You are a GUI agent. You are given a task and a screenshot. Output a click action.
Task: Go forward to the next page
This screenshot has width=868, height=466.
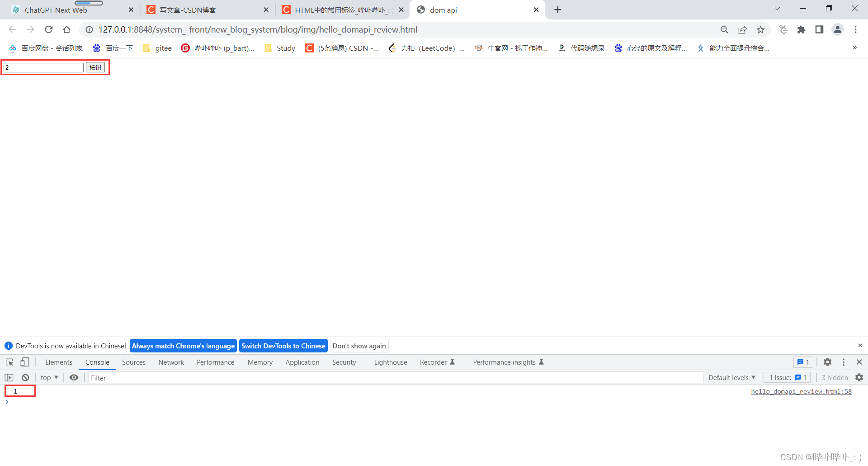tap(30, 29)
